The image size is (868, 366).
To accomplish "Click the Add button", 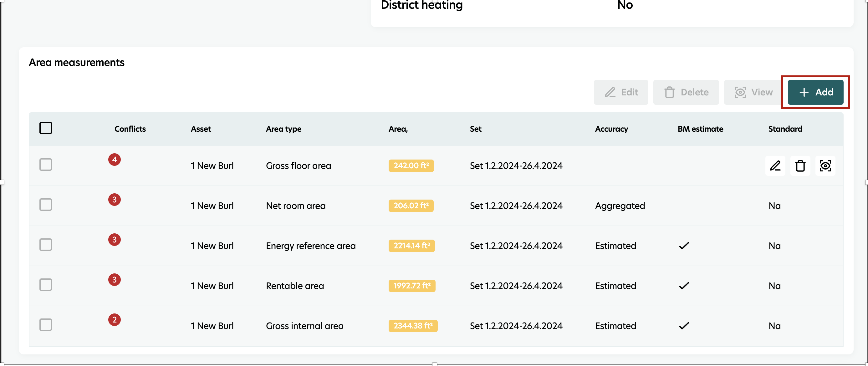I will coord(815,92).
